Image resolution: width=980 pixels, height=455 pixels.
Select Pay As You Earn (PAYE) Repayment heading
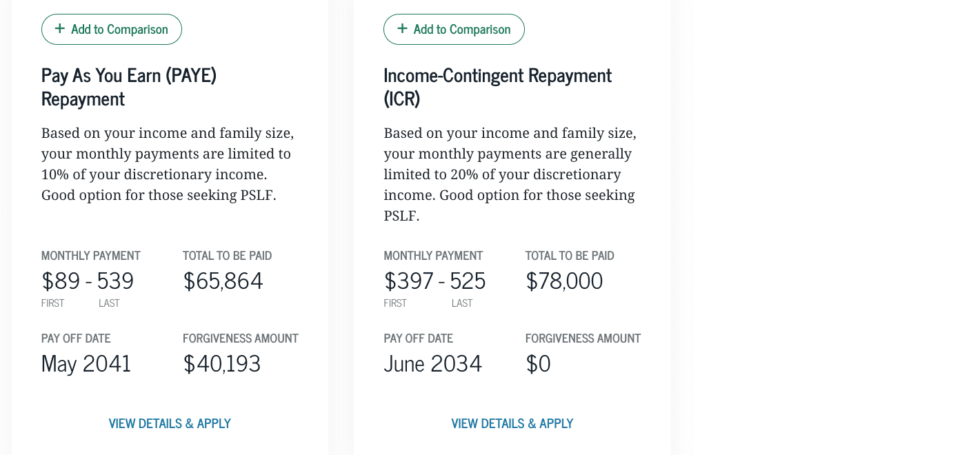pyautogui.click(x=129, y=87)
